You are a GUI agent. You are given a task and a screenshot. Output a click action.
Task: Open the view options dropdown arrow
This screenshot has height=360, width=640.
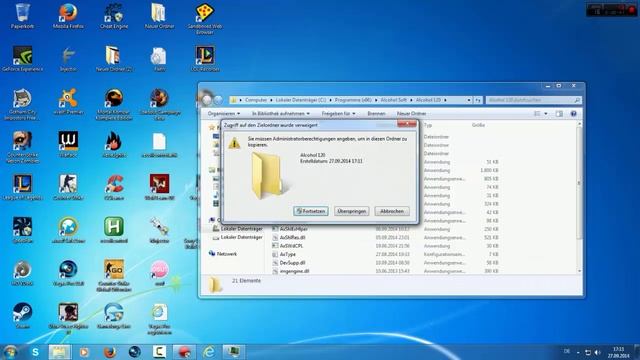point(546,113)
